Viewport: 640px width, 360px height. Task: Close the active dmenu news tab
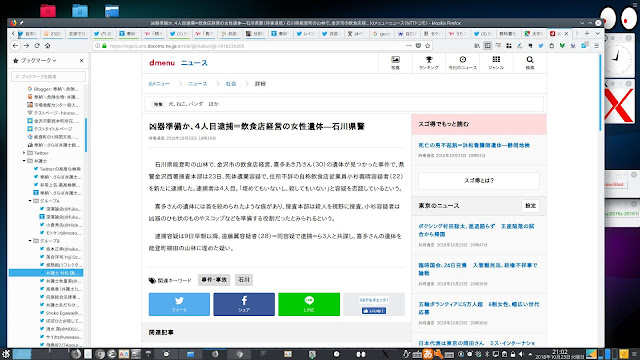tap(566, 33)
